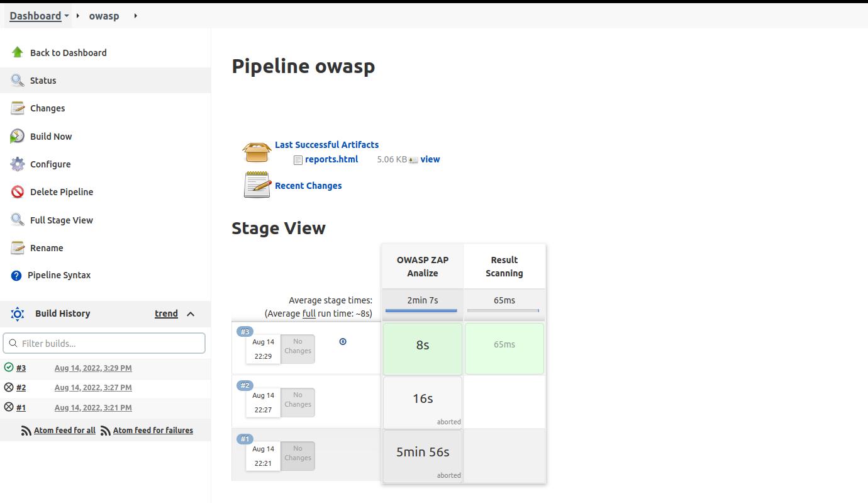Open the reports.html artifact link
The image size is (868, 503).
pyautogui.click(x=331, y=159)
